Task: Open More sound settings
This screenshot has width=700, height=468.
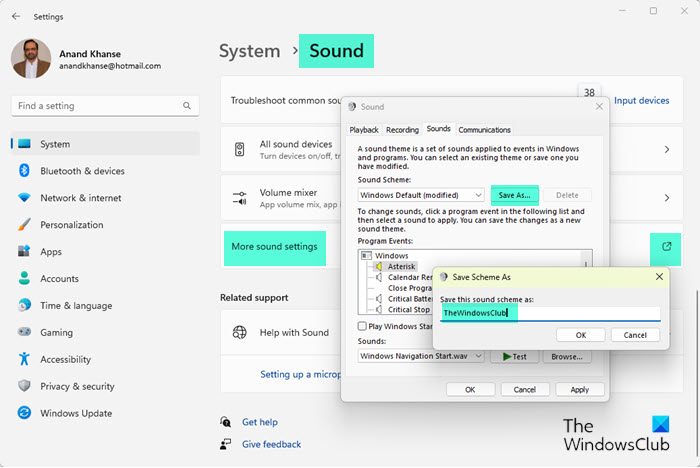Action: [x=275, y=247]
